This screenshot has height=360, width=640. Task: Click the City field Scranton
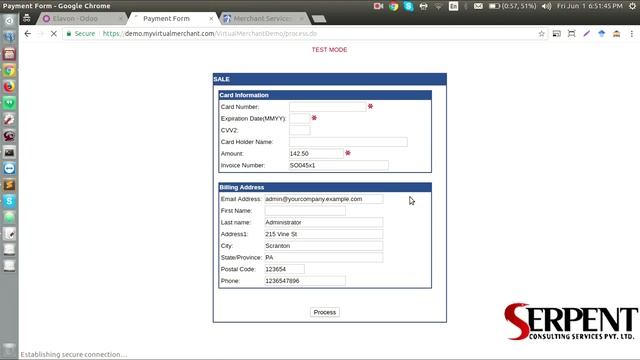(324, 246)
